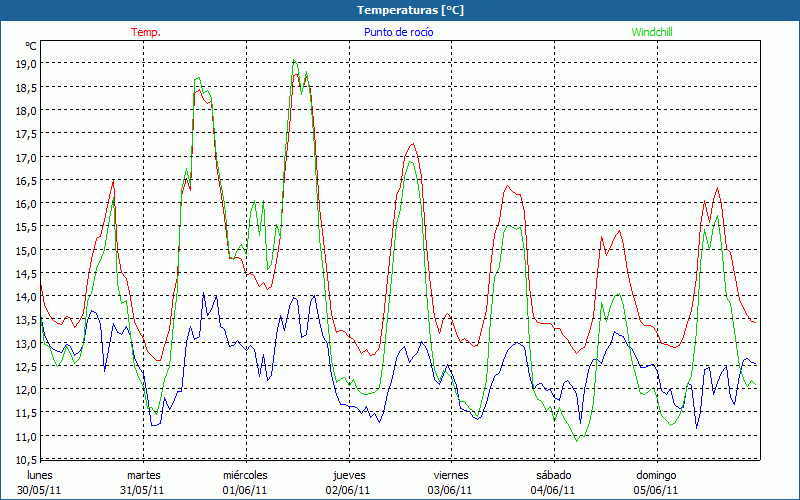Click the 01/06/11 date label
This screenshot has width=800, height=500.
(x=245, y=490)
